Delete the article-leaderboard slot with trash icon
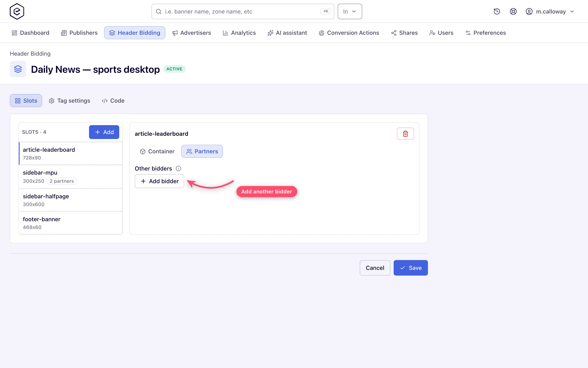The width and height of the screenshot is (588, 368). click(x=405, y=134)
